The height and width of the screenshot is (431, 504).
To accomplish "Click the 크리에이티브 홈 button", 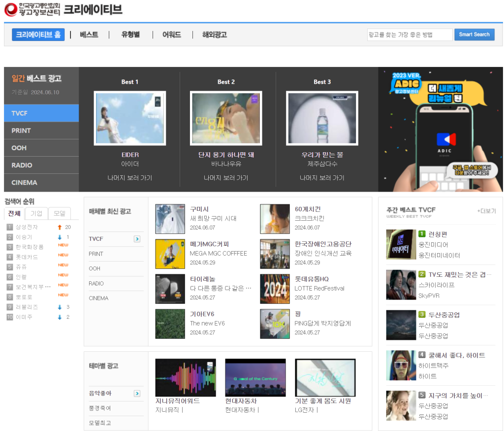I will pyautogui.click(x=38, y=34).
